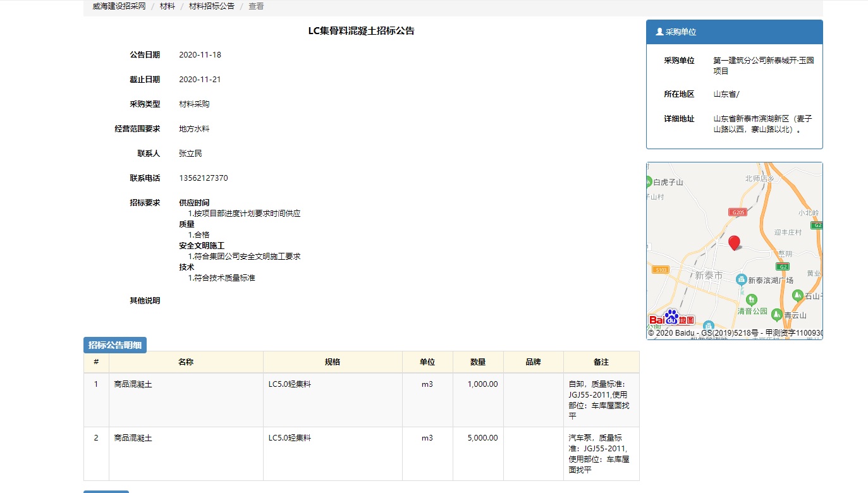Click the 名称 column header
868x493 pixels.
(x=186, y=362)
